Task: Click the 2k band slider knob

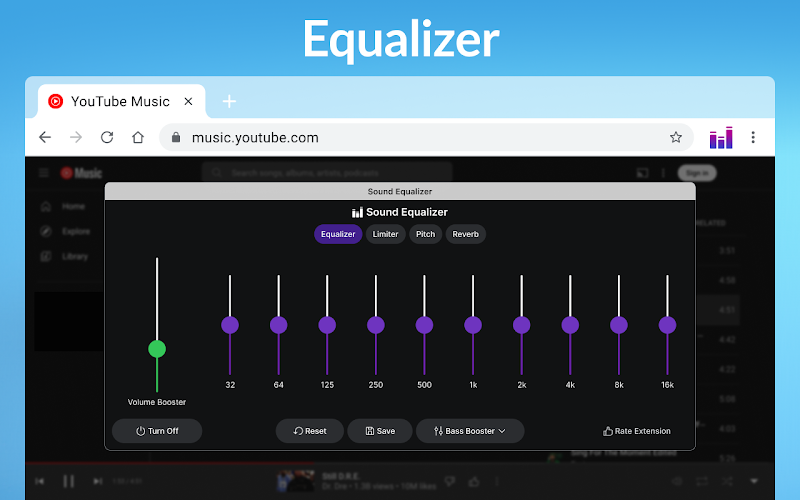Action: (x=521, y=325)
